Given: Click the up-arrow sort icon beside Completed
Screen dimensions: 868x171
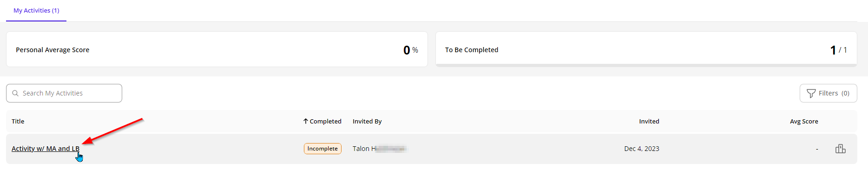Looking at the screenshot, I should 306,121.
